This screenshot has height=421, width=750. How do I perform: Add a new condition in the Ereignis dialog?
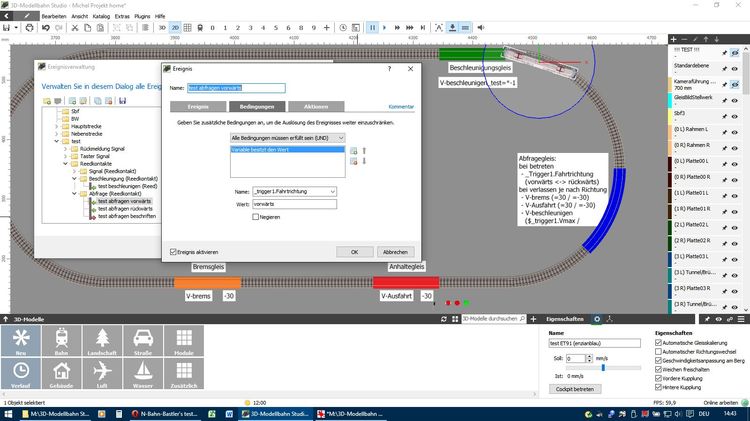click(x=353, y=151)
